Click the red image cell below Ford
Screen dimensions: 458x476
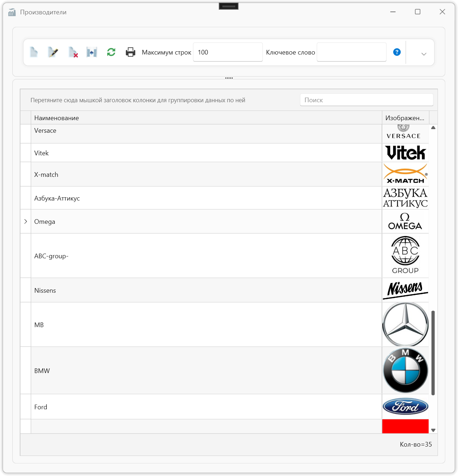[405, 426]
